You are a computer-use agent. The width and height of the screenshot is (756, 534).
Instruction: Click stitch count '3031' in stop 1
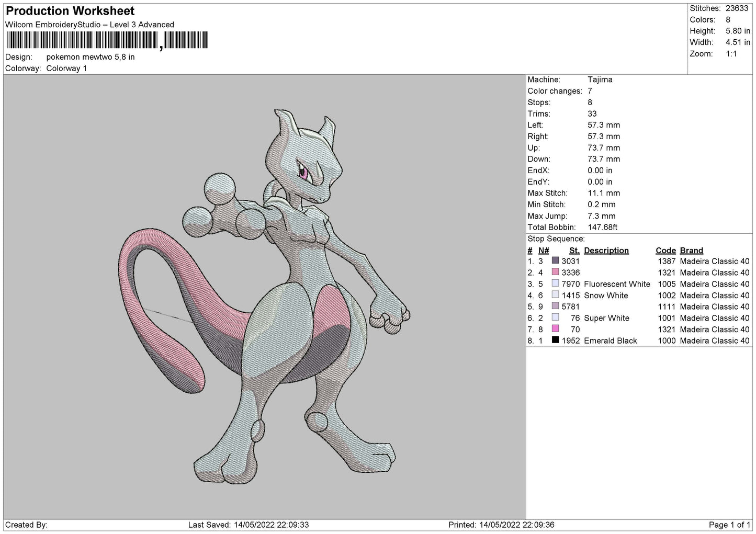[571, 261]
